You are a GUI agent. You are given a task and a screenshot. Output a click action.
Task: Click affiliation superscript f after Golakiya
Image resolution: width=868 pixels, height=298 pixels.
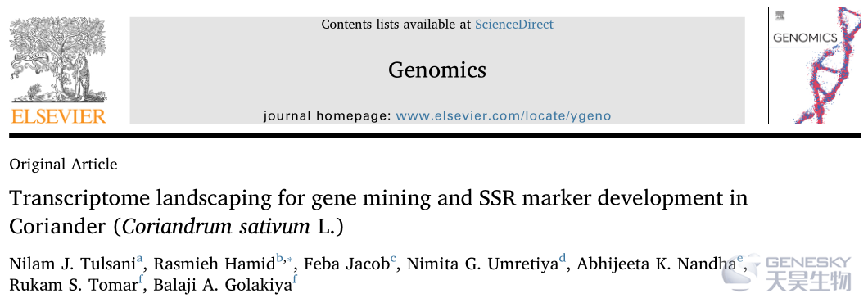pos(295,280)
